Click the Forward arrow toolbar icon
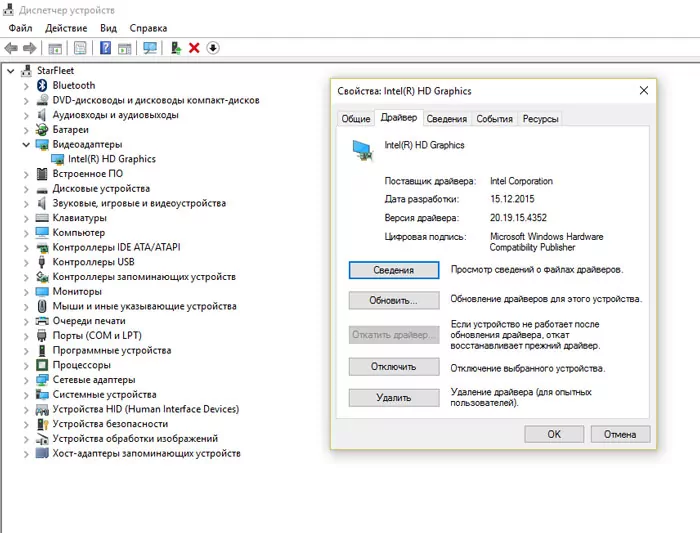This screenshot has width=700, height=533. pos(29,48)
